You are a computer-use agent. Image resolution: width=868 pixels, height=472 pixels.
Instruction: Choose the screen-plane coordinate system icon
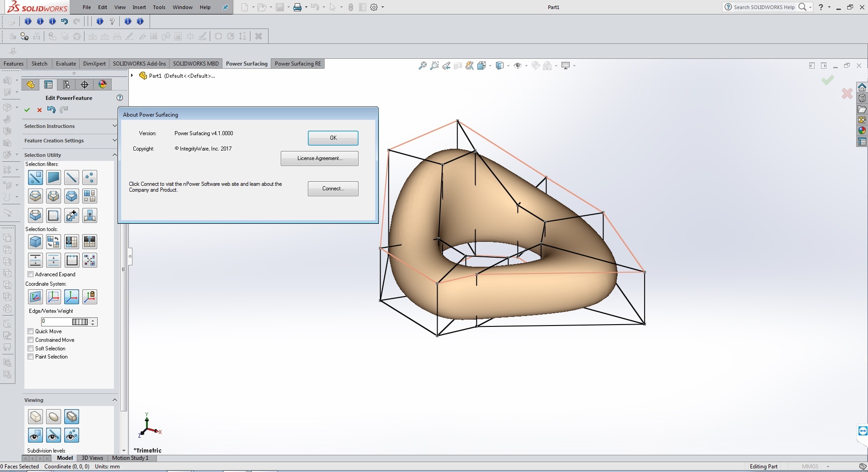pos(35,297)
